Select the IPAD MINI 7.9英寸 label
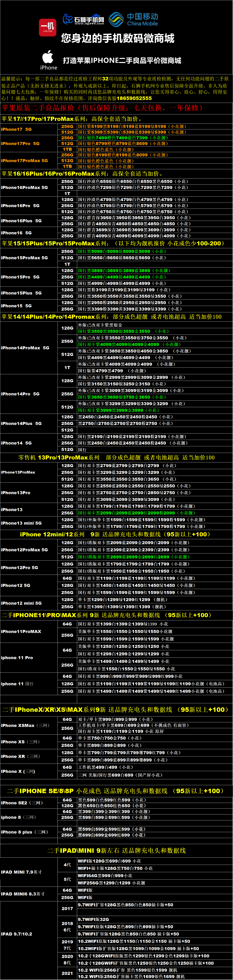Image resolution: width=233 pixels, height=980 pixels. tap(21, 872)
